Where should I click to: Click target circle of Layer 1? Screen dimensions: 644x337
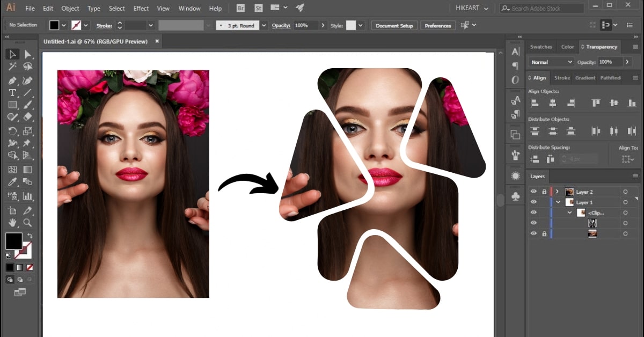pyautogui.click(x=625, y=202)
